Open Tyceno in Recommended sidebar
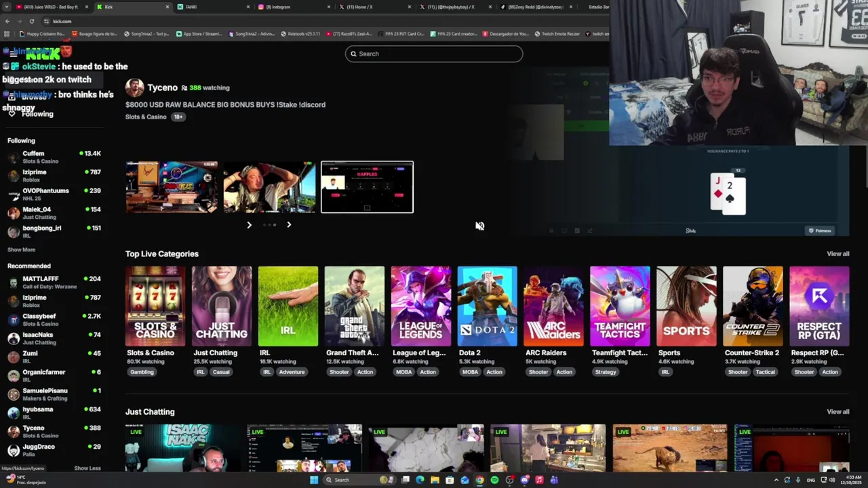868x488 pixels. pos(54,432)
